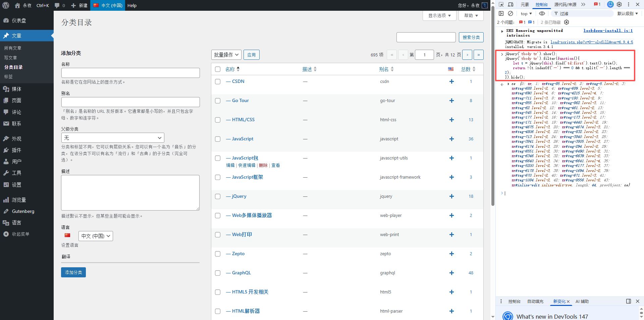Open the 中文 (中国) language dropdown in form
The width and height of the screenshot is (644, 320).
click(x=96, y=236)
